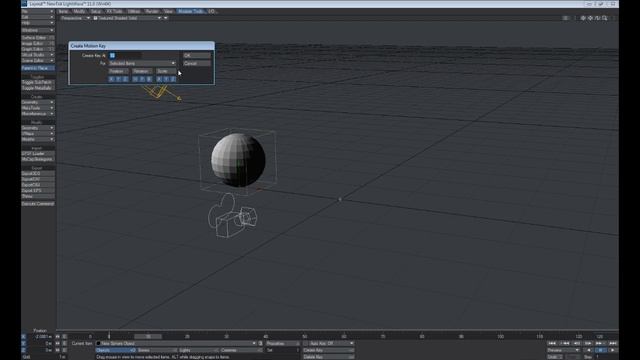Toggle position X channel in Create Motion Key

(x=111, y=79)
